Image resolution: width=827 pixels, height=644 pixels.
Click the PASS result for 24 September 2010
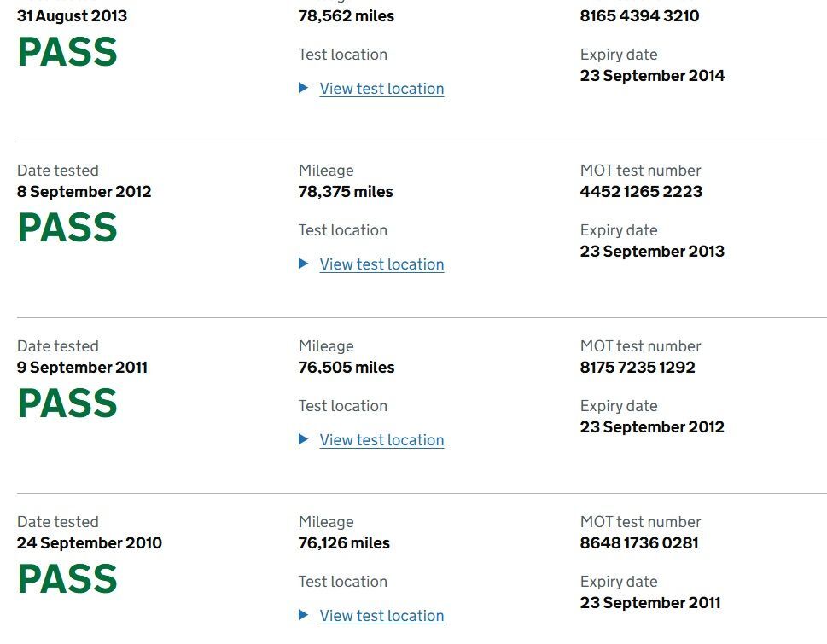[x=67, y=578]
